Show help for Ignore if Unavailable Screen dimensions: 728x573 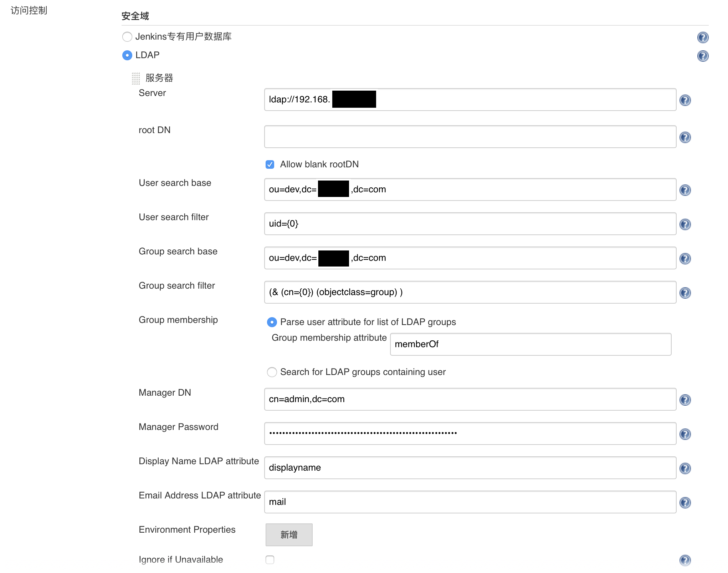685,561
